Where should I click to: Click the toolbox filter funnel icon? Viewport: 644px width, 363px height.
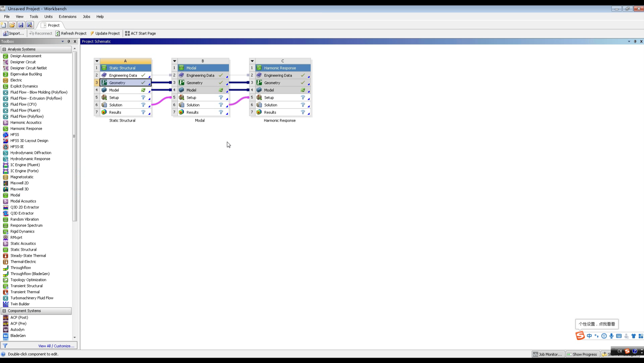(x=5, y=346)
